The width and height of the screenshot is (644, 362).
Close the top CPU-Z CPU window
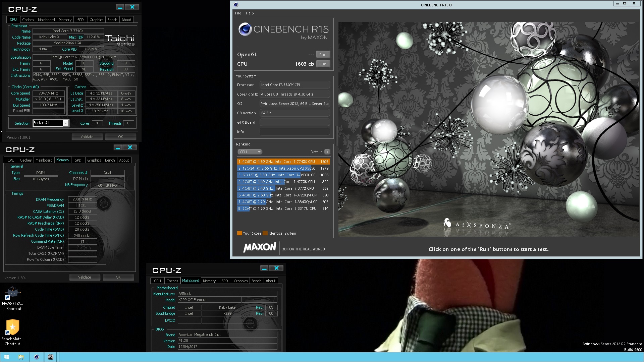pyautogui.click(x=132, y=7)
